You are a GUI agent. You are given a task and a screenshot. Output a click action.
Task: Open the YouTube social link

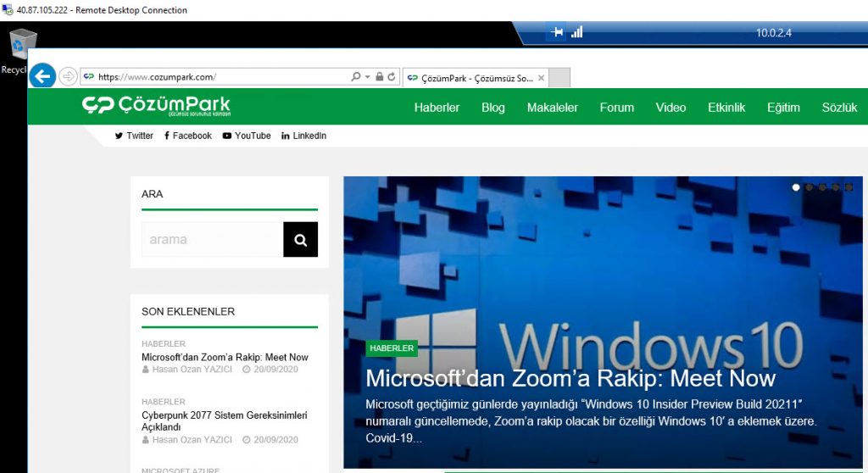pyautogui.click(x=247, y=136)
